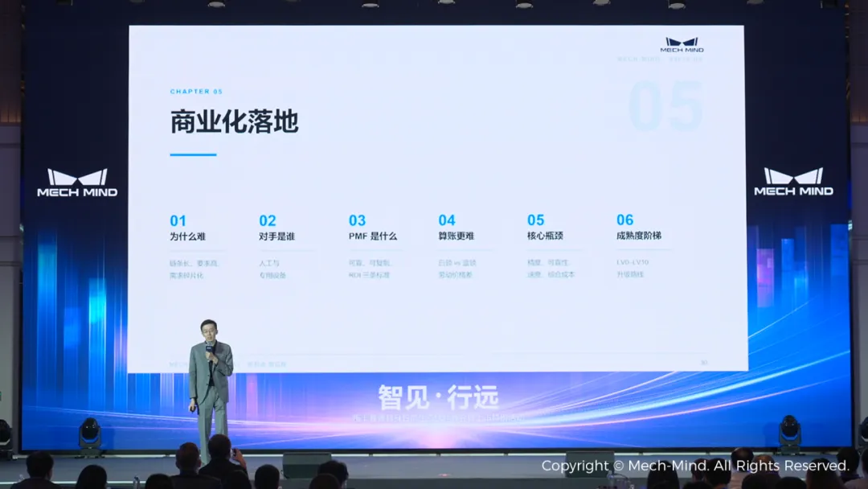
Task: Click the faint "LV0-LV10" text under 成熟度阶梯
Action: pyautogui.click(x=633, y=262)
